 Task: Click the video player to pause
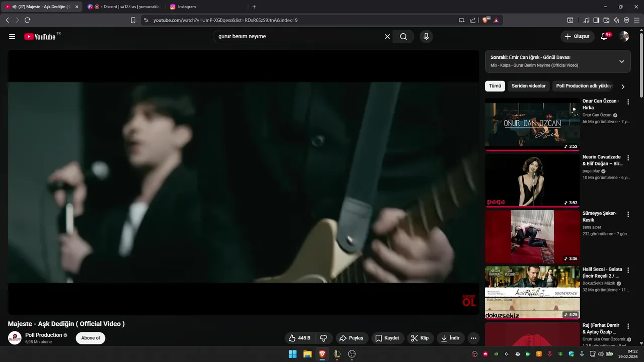[244, 182]
